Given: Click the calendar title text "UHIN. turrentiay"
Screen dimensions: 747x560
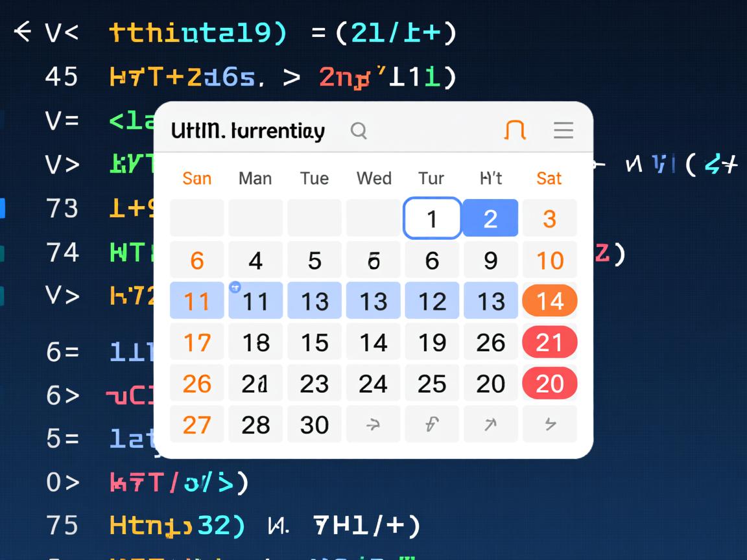Looking at the screenshot, I should pos(248,131).
